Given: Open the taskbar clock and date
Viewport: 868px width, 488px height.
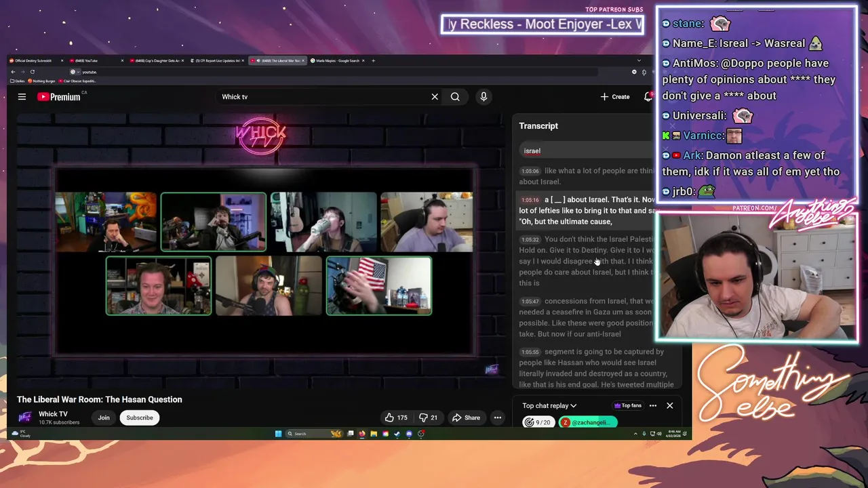Looking at the screenshot, I should tap(673, 434).
